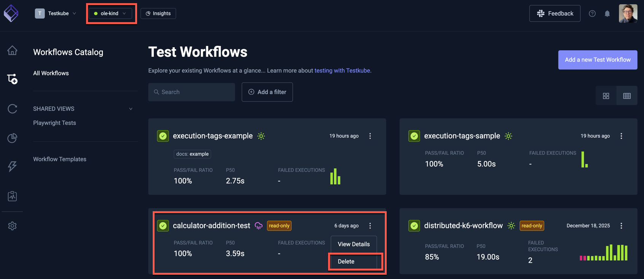Click the sun icon beside distributed-k6-workflow

(511, 226)
